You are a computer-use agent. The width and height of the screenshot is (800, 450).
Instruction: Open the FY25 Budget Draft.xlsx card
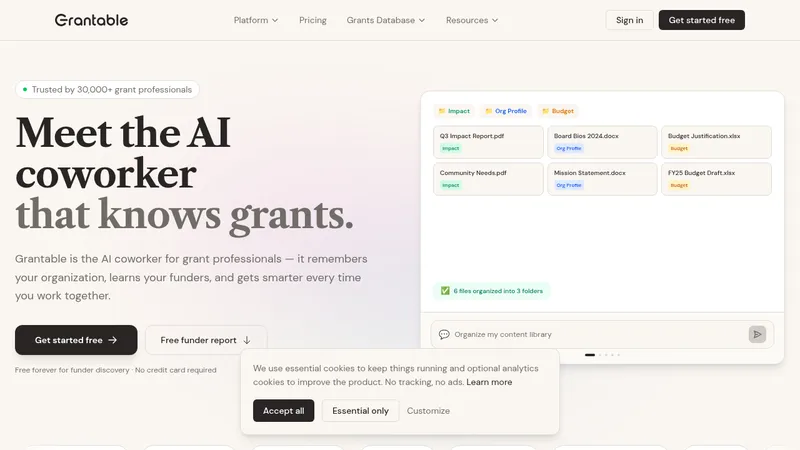coord(716,179)
